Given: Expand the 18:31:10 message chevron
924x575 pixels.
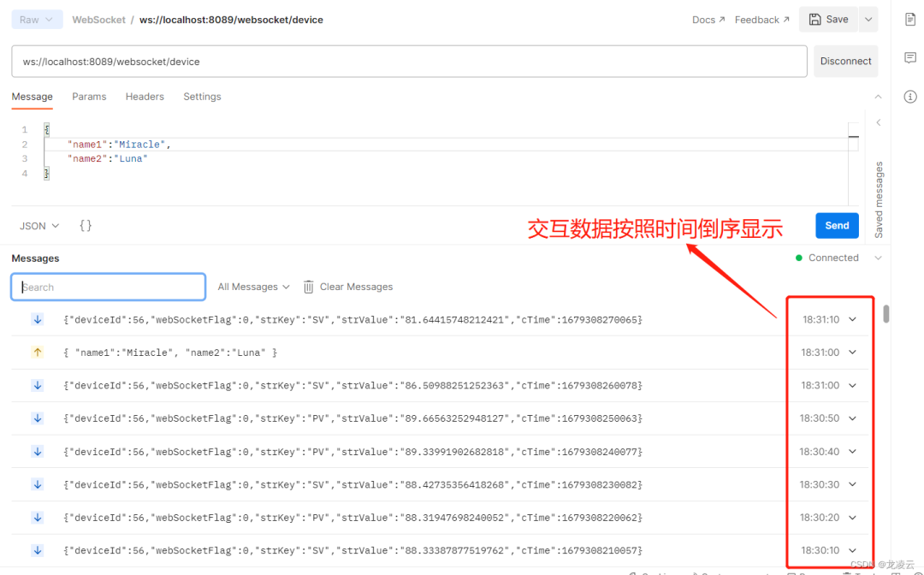Looking at the screenshot, I should [853, 319].
